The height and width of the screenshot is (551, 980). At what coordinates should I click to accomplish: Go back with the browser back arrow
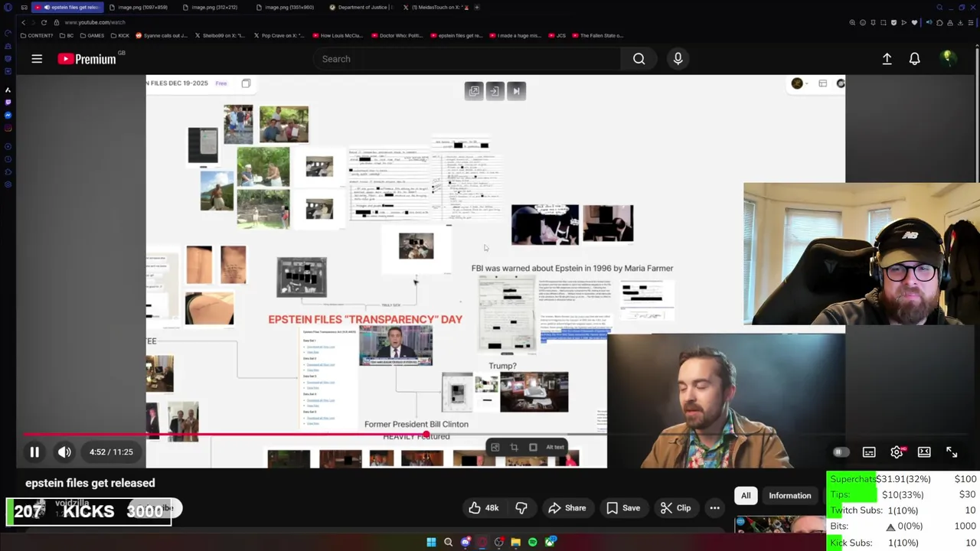[23, 22]
